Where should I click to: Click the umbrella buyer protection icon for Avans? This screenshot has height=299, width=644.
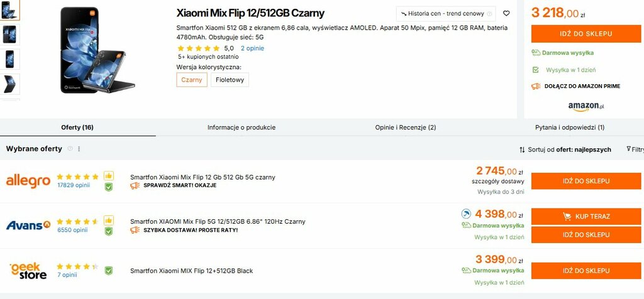coord(466,214)
